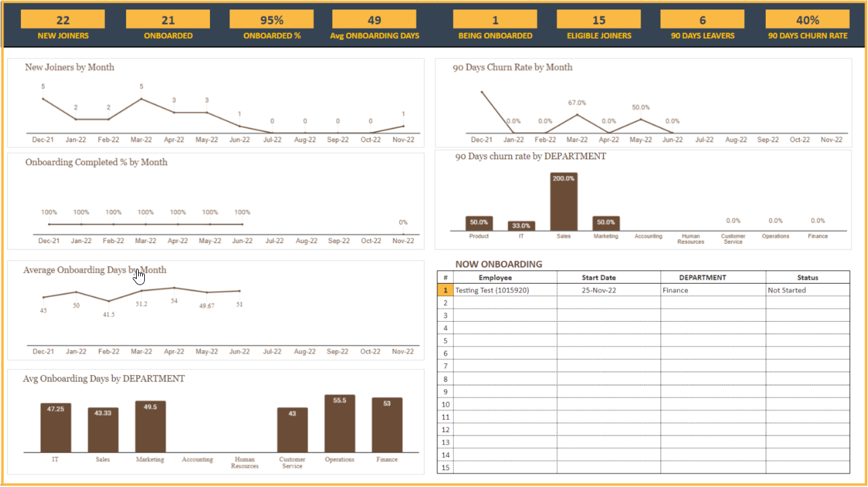868x487 pixels.
Task: Select the Customer Service bar showing 43
Action: click(292, 430)
